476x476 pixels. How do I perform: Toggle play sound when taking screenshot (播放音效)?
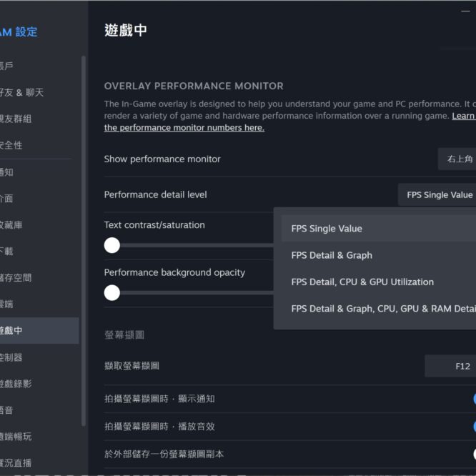473,427
